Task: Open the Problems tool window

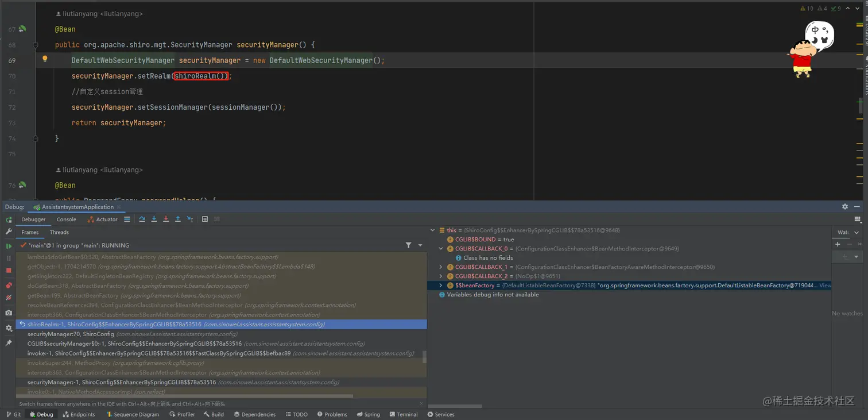Action: [331, 414]
